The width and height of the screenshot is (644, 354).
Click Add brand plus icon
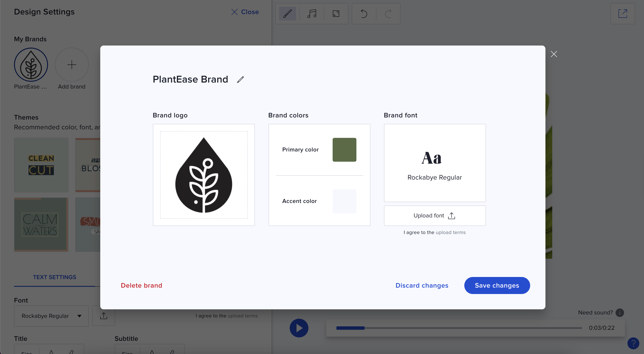71,64
